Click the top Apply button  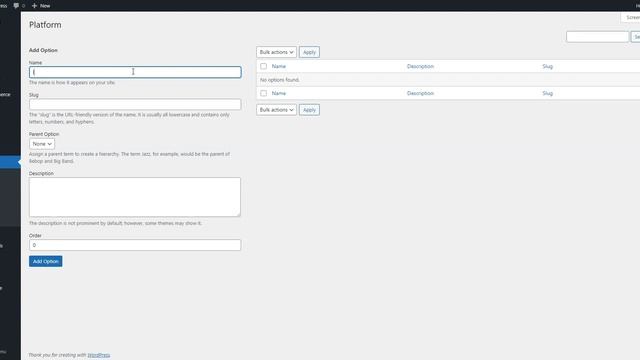click(x=309, y=52)
